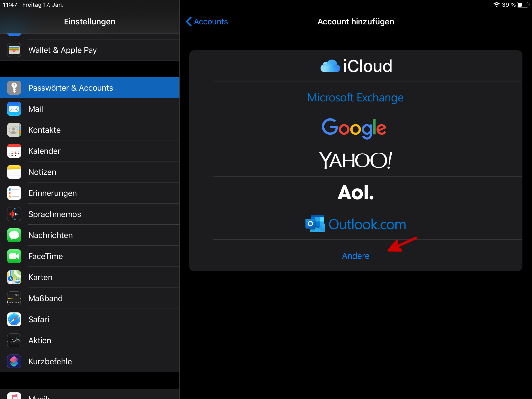Tap the Kalender calendar icon

(14, 151)
